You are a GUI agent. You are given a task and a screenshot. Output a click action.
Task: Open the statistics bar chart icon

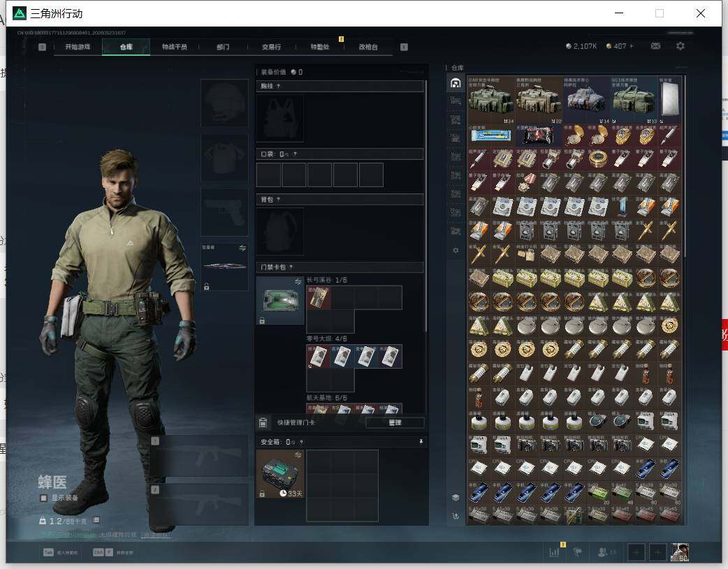point(554,552)
